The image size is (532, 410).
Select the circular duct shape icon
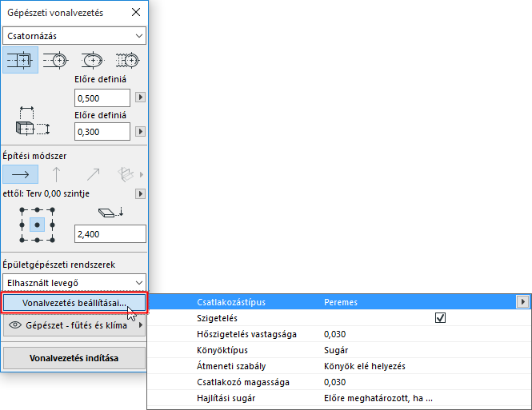click(56, 60)
